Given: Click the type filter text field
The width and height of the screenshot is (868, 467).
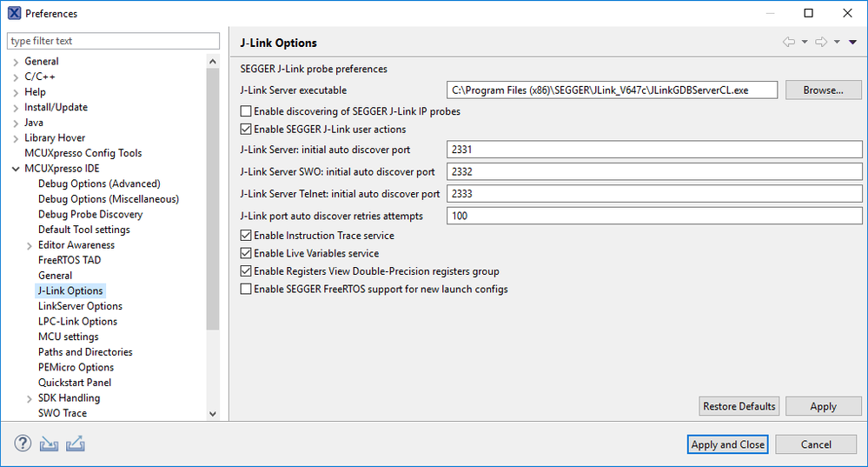Looking at the screenshot, I should point(114,41).
